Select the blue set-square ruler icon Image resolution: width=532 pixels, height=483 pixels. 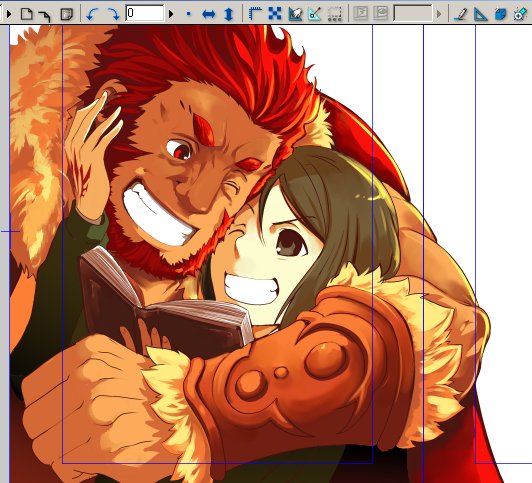[x=480, y=14]
